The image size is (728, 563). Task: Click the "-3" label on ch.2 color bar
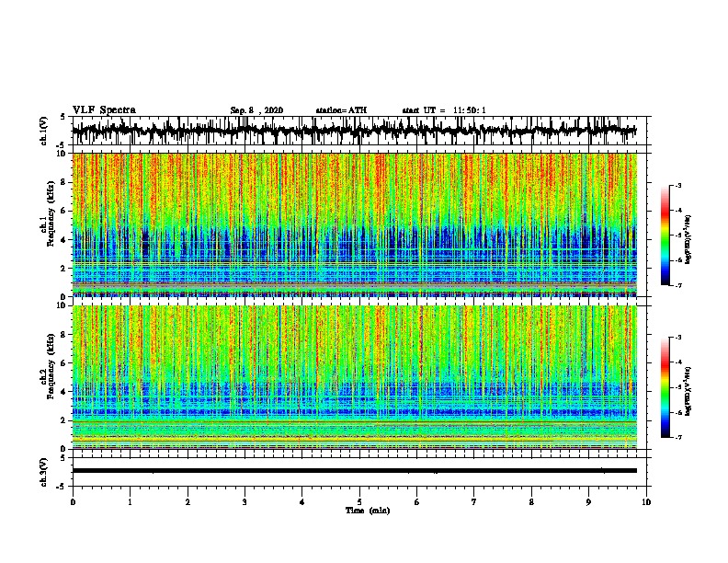pyautogui.click(x=677, y=338)
